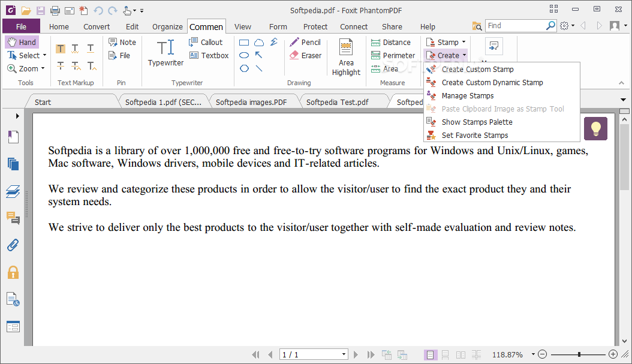Open the page number dropdown
The image size is (632, 364).
344,355
